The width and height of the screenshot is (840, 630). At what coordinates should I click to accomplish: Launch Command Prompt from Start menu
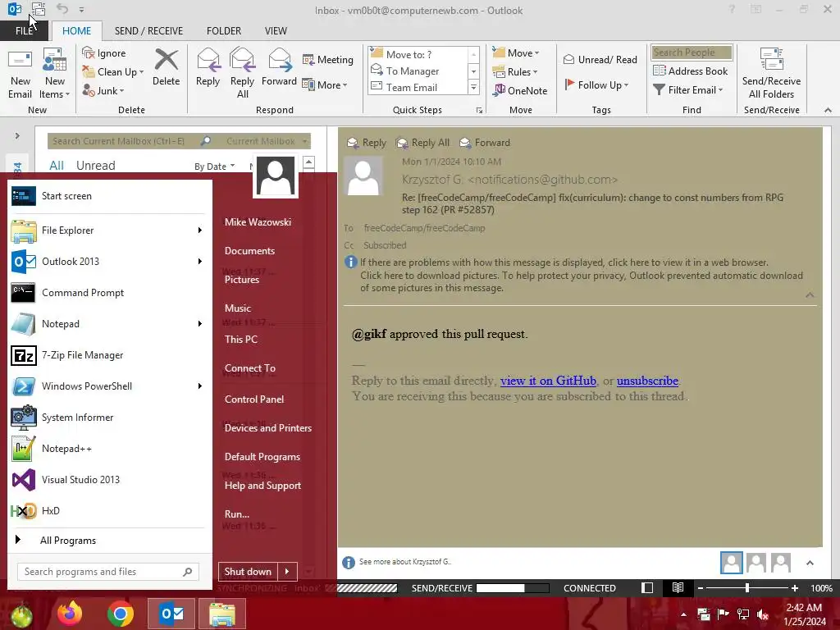[107, 293]
